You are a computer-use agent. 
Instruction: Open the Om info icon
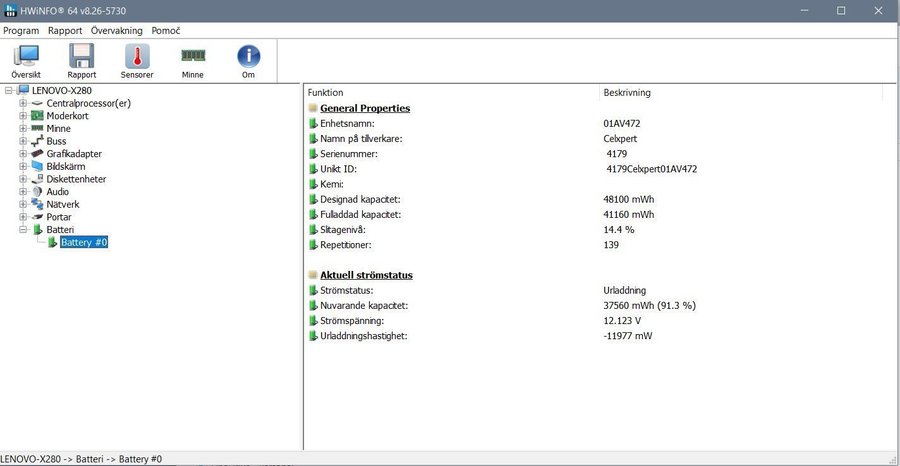[x=249, y=56]
